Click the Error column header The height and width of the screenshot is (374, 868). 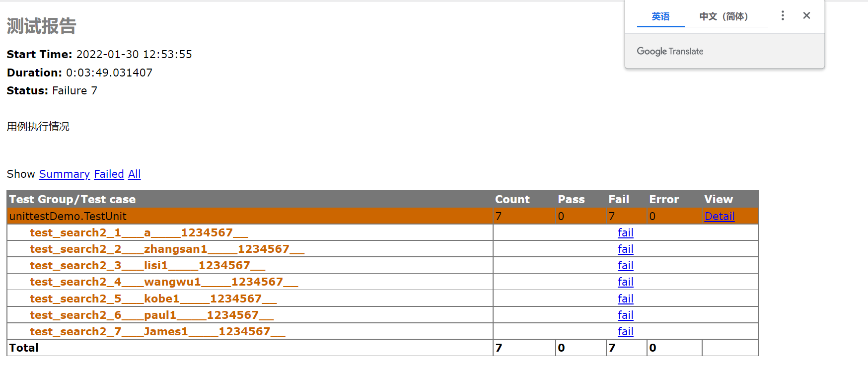pos(664,199)
